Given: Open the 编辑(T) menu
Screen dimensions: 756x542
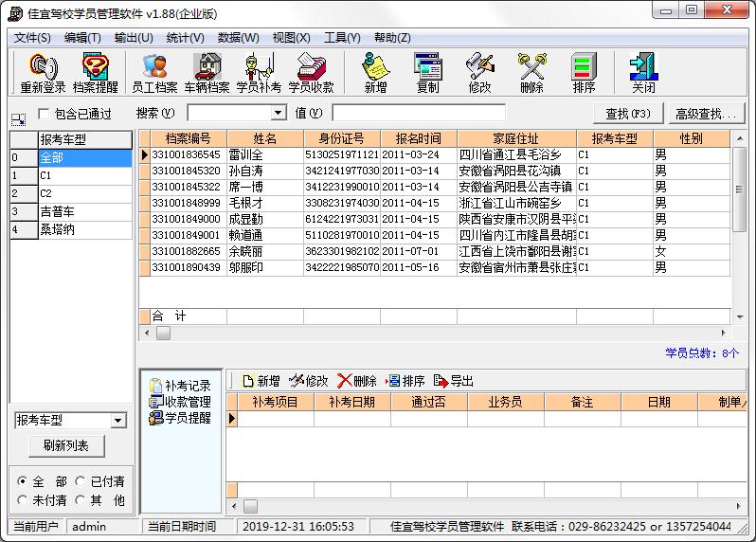Looking at the screenshot, I should pyautogui.click(x=82, y=38).
